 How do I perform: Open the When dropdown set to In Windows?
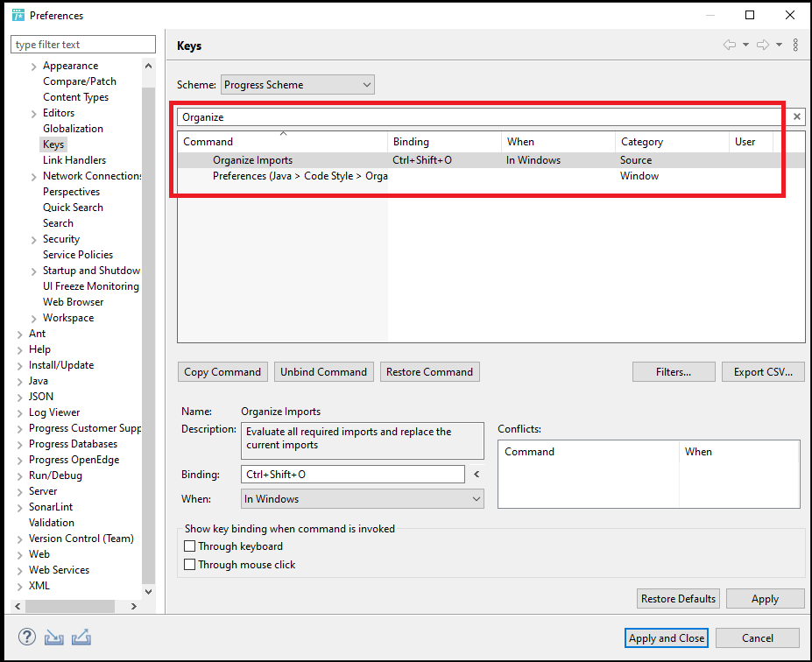click(363, 499)
